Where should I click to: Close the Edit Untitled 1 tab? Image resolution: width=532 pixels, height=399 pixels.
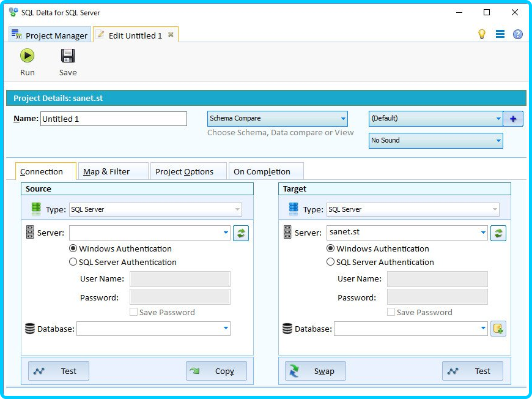(x=171, y=35)
